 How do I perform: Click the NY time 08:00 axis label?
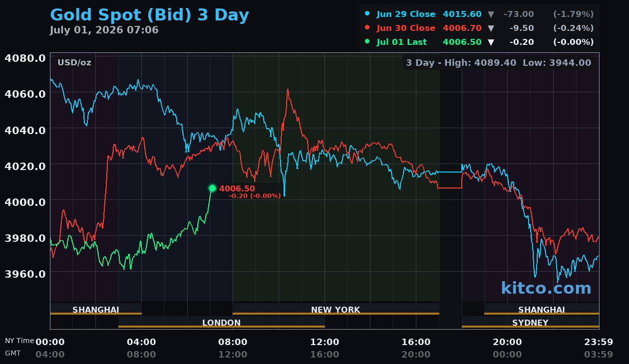click(233, 342)
